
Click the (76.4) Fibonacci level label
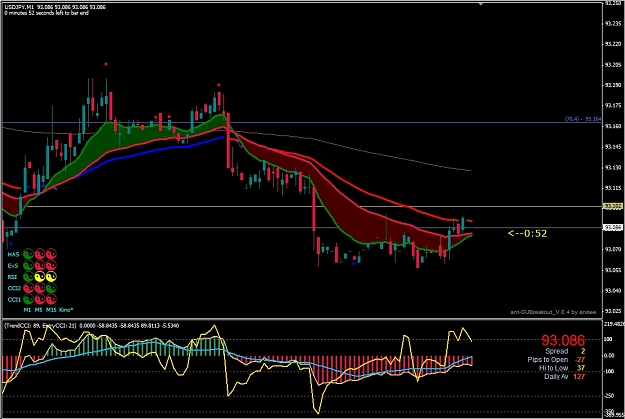[x=583, y=119]
